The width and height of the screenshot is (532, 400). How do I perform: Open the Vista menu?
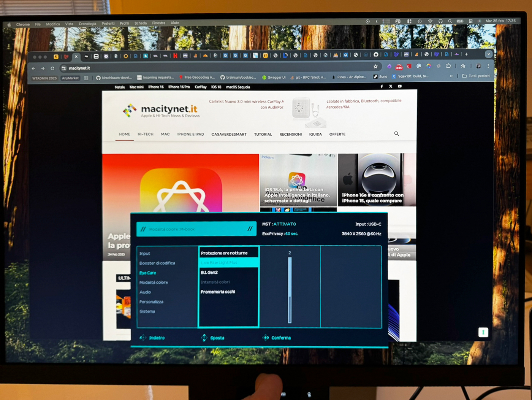tap(69, 24)
